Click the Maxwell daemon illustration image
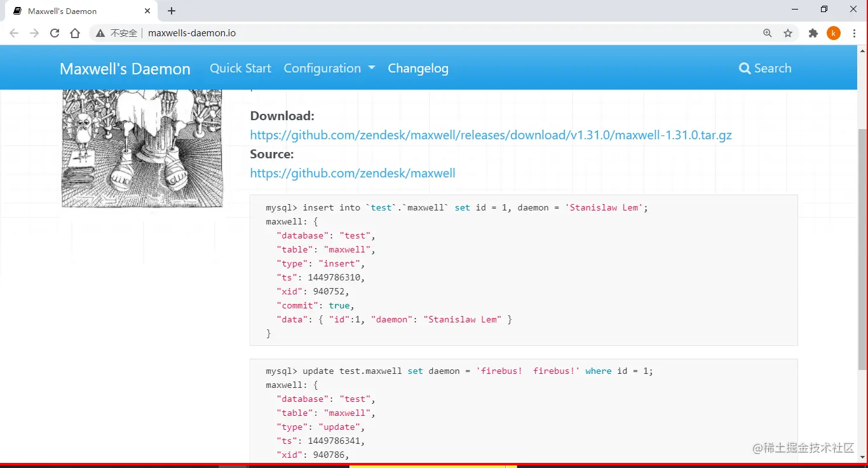 pos(142,149)
